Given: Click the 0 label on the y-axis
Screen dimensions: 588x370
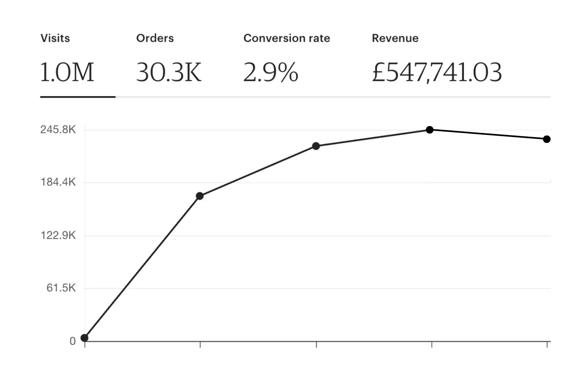Looking at the screenshot, I should 73,341.
